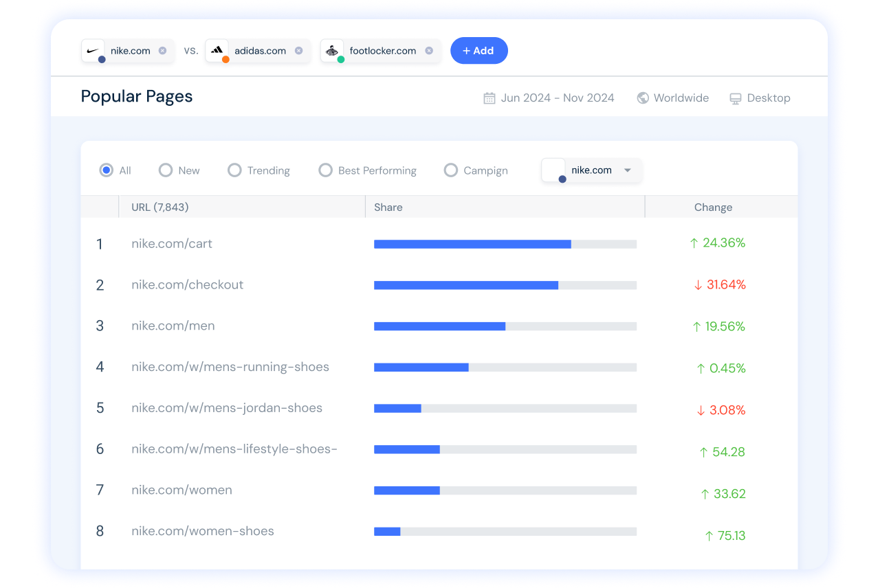
Task: Choose the Trending radio option
Action: [235, 170]
